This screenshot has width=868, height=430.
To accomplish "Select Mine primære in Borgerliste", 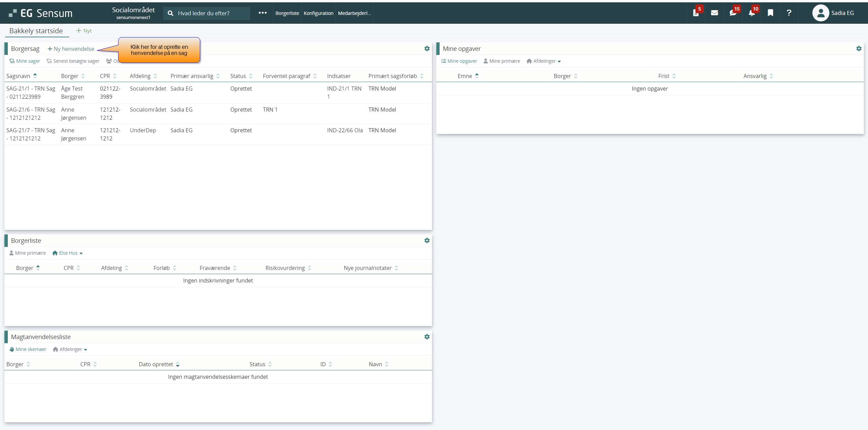I will (27, 253).
